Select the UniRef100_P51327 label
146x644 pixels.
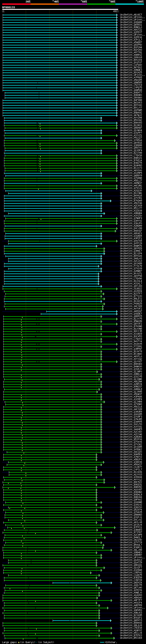[x=131, y=138]
